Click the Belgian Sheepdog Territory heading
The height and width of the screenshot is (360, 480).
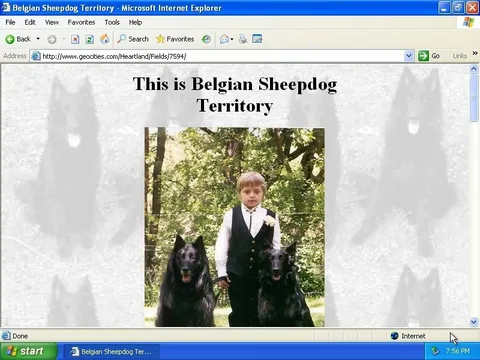235,94
